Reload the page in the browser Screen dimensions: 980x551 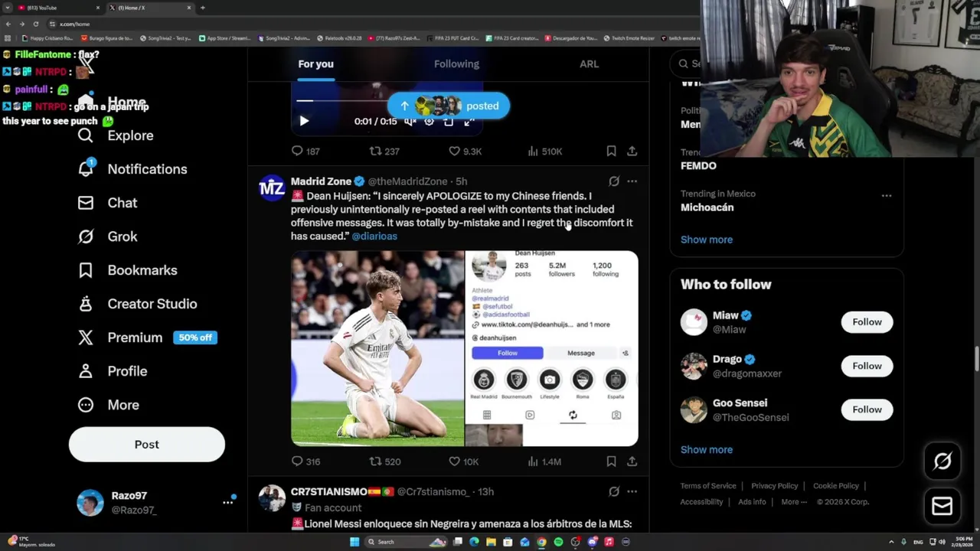pyautogui.click(x=35, y=24)
